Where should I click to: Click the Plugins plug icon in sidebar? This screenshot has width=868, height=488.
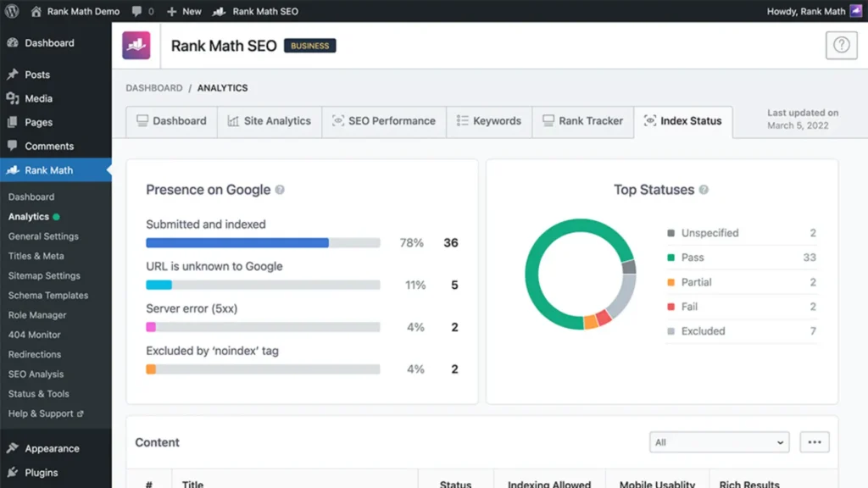[13, 472]
